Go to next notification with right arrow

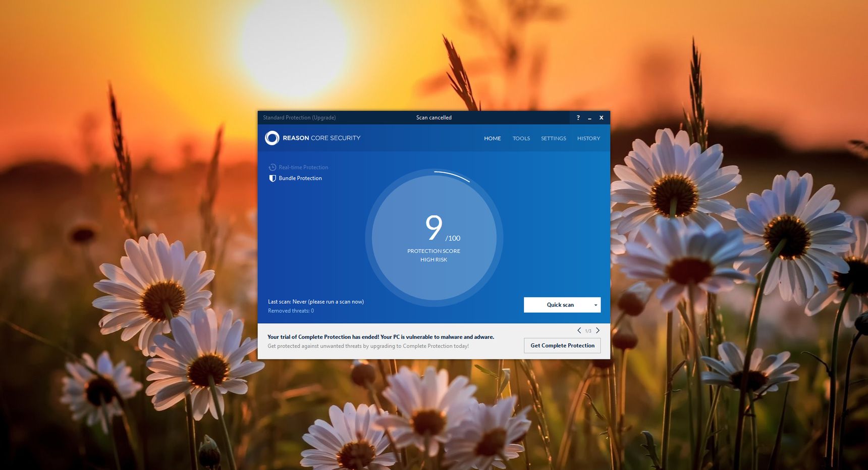pyautogui.click(x=598, y=331)
